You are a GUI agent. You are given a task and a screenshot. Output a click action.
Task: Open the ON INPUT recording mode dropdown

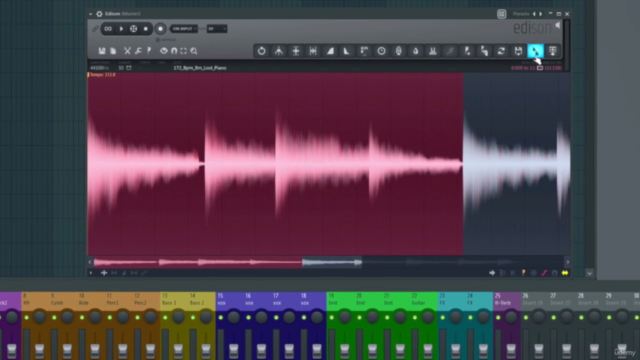point(184,29)
